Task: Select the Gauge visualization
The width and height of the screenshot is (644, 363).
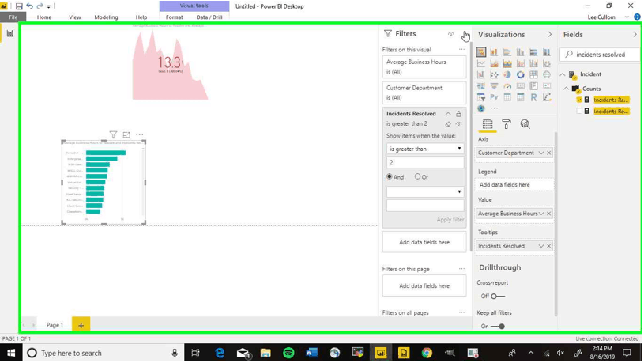Action: click(x=507, y=86)
